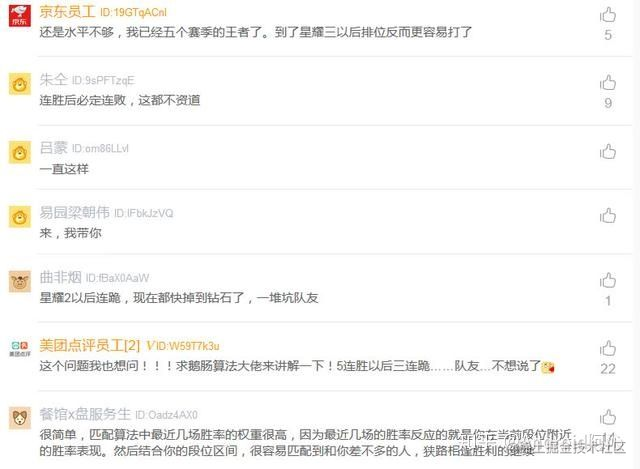The height and width of the screenshot is (469, 640).
Task: Open the 美团点评 logo avatar
Action: (20, 349)
